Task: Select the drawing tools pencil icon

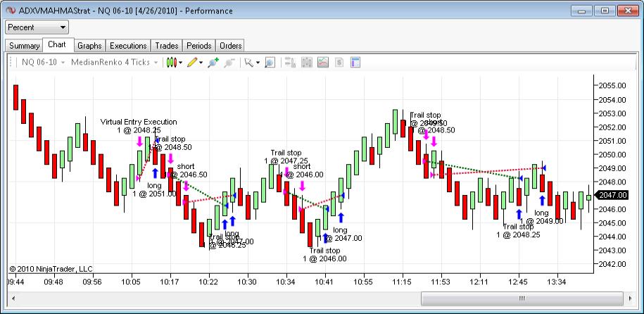Action: [x=192, y=63]
